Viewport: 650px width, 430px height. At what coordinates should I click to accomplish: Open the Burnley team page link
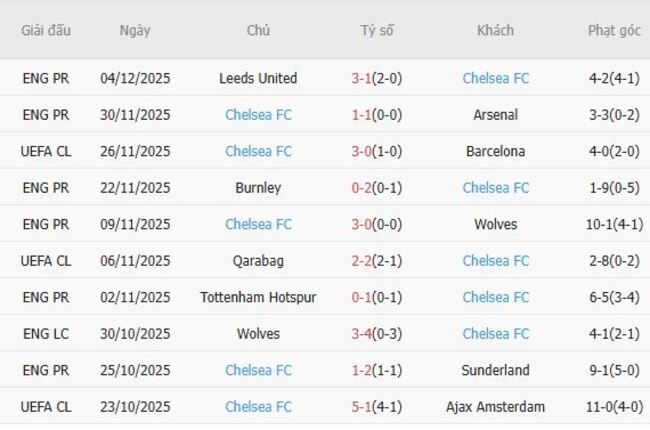pos(258,188)
